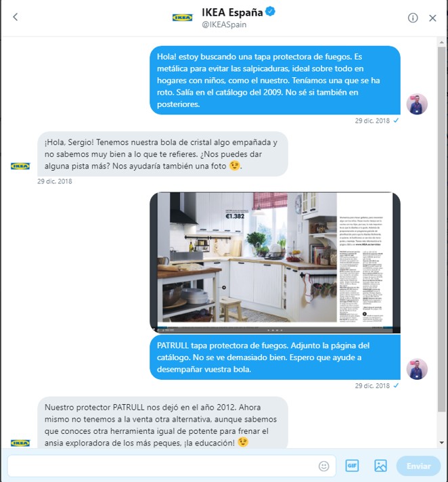Open the emoji picker in message box
Screen dimensions: 448x482
323,466
